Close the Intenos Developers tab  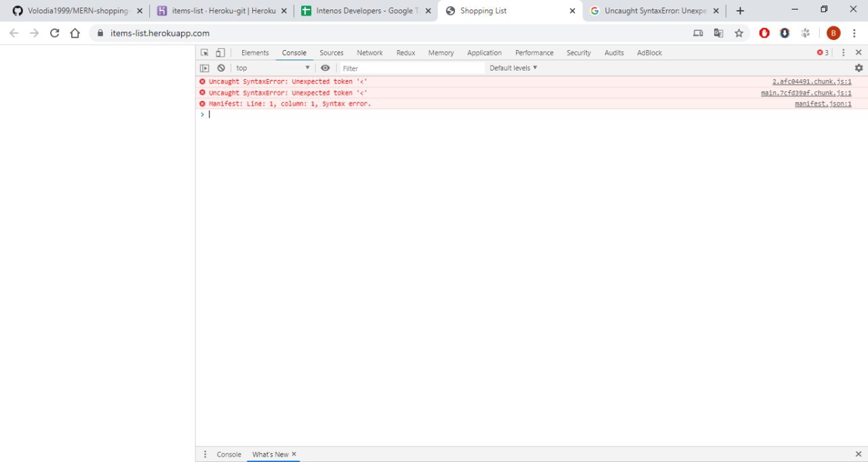pos(428,11)
